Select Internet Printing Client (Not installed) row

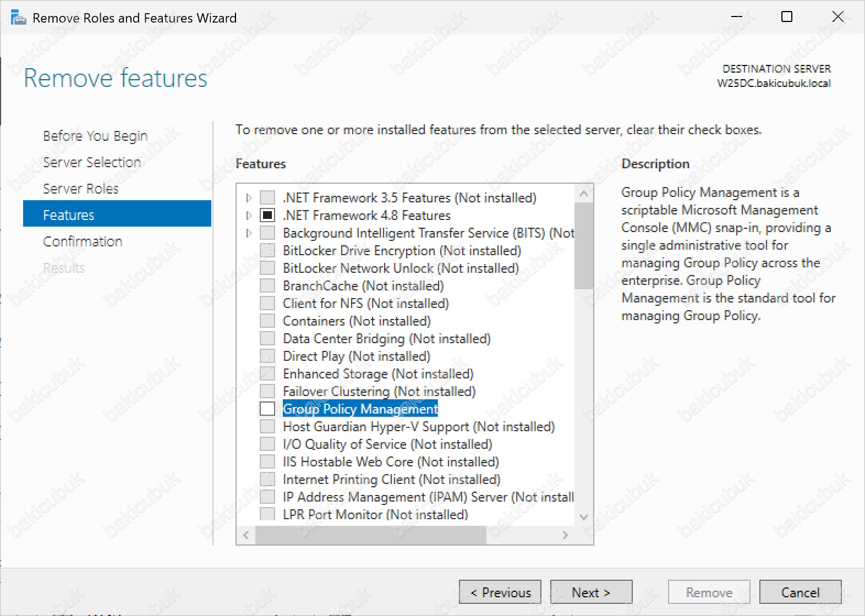[392, 480]
